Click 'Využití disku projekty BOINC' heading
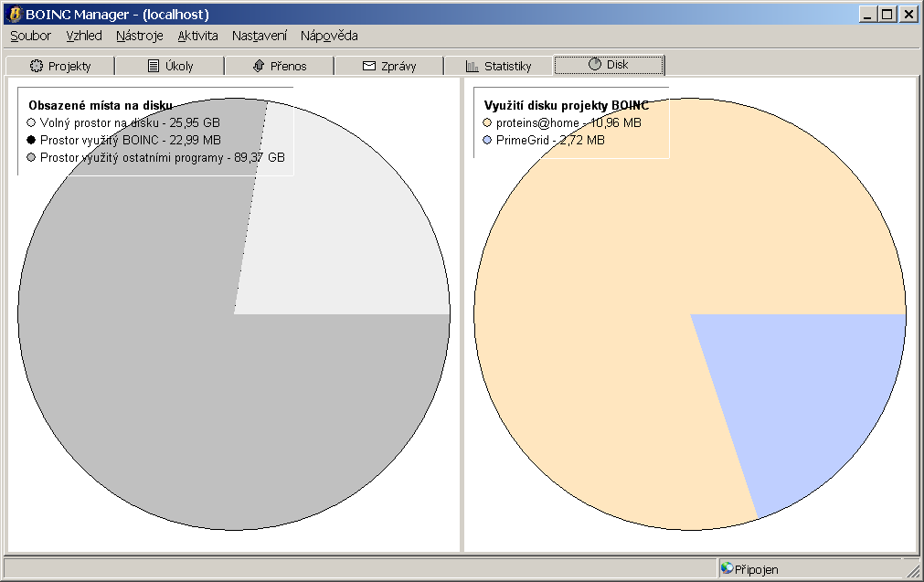The height and width of the screenshot is (582, 924). [x=567, y=105]
